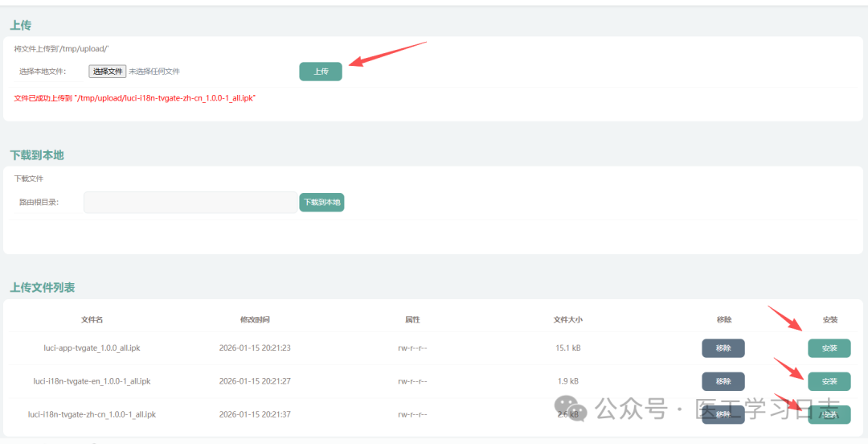Click the red upload success message
This screenshot has height=444, width=868.
[135, 98]
